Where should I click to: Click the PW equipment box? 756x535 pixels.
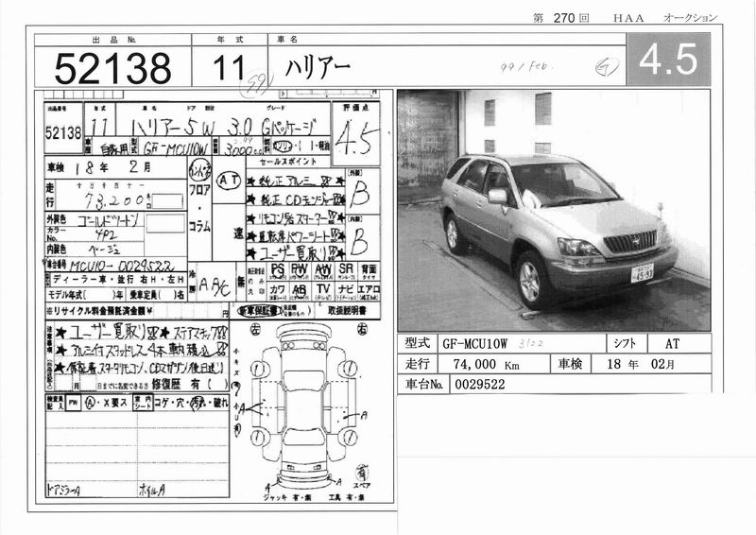[299, 271]
